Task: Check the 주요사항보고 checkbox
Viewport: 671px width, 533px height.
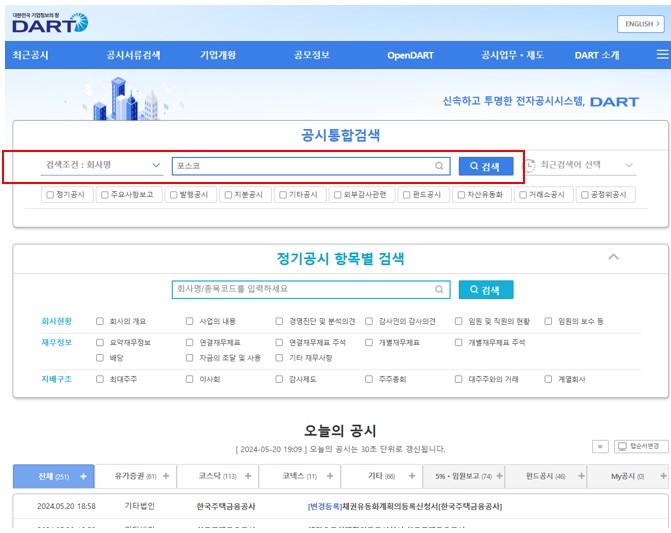Action: pyautogui.click(x=105, y=195)
